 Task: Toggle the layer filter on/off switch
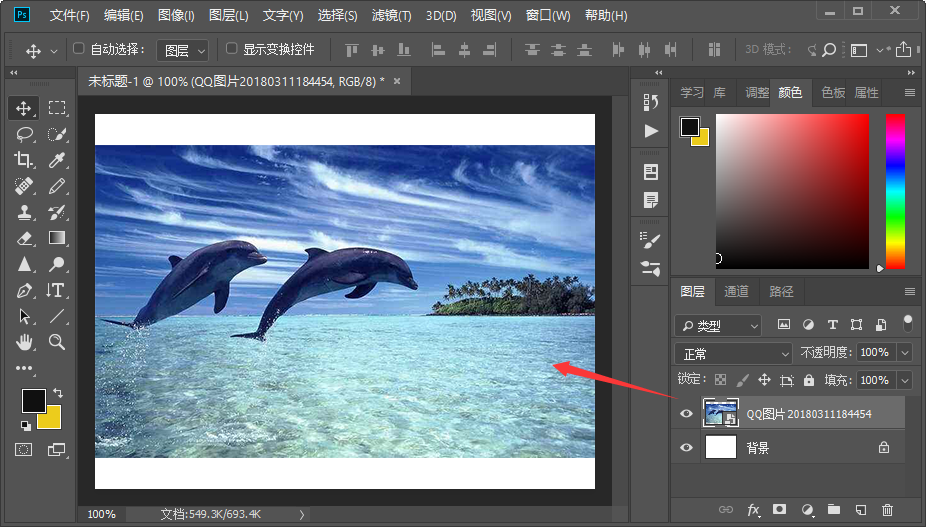pyautogui.click(x=908, y=323)
